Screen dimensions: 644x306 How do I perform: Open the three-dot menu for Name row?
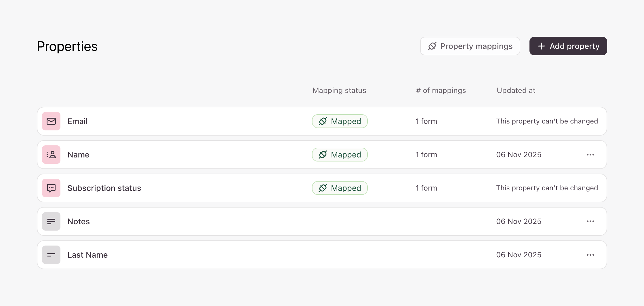(590, 155)
